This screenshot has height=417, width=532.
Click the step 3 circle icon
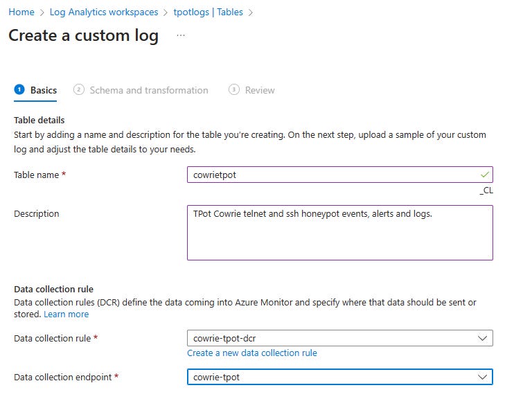pos(233,89)
